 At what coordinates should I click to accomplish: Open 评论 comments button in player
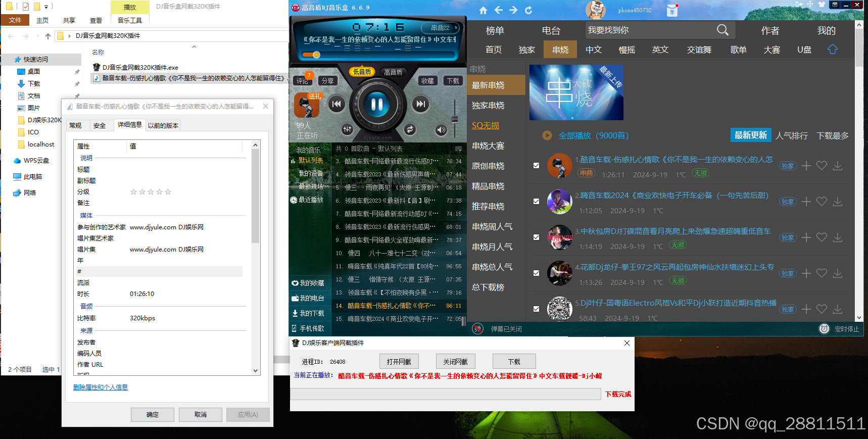(302, 81)
